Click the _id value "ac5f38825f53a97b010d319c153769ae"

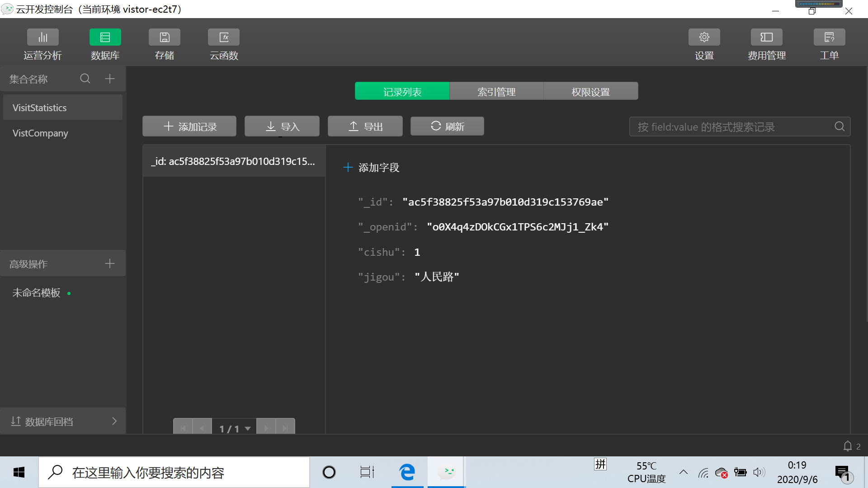[x=505, y=202]
